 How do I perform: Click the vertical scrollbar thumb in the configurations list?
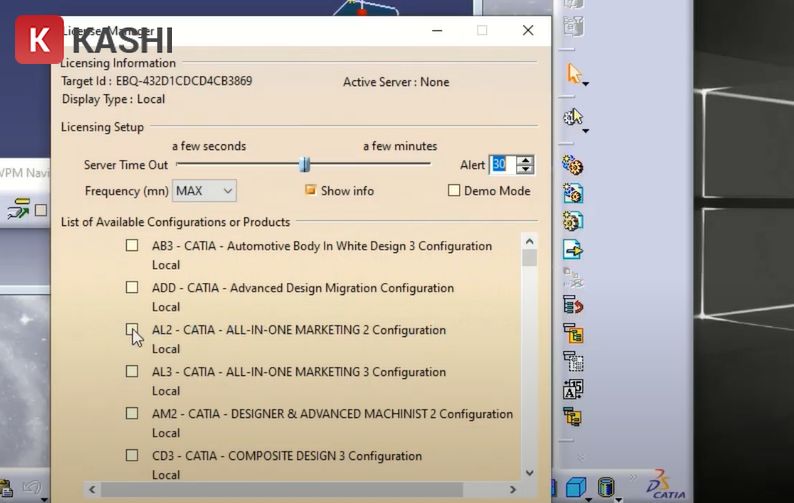point(530,258)
